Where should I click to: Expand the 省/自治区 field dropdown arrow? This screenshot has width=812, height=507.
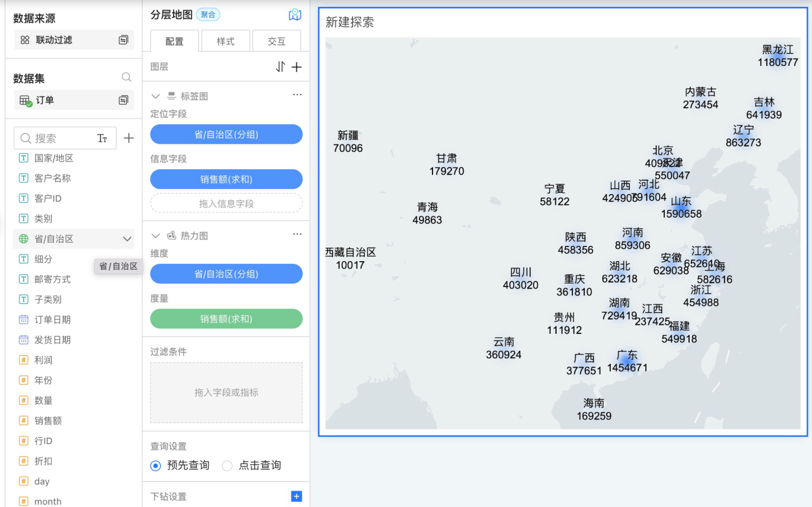(x=127, y=239)
